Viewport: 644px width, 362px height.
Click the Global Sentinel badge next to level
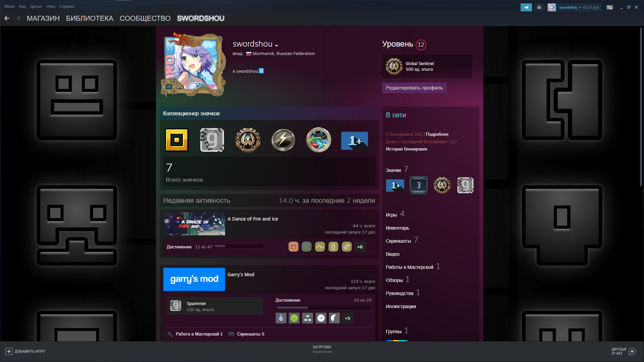click(394, 66)
